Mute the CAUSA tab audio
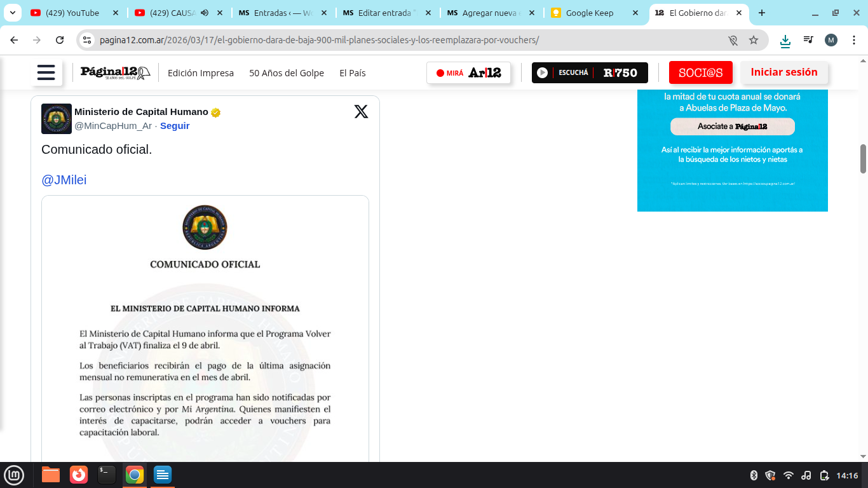 tap(205, 13)
